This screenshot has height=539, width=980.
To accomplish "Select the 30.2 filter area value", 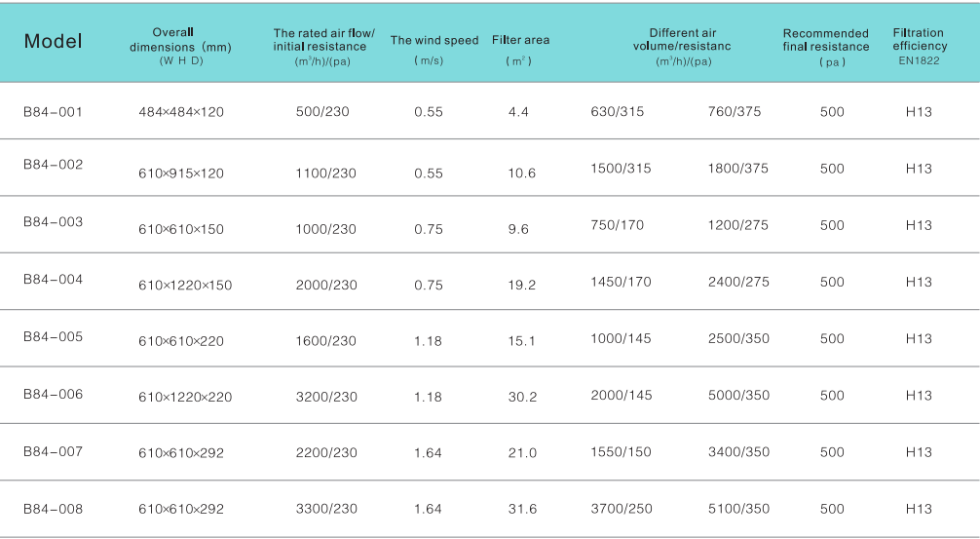I will tap(521, 397).
